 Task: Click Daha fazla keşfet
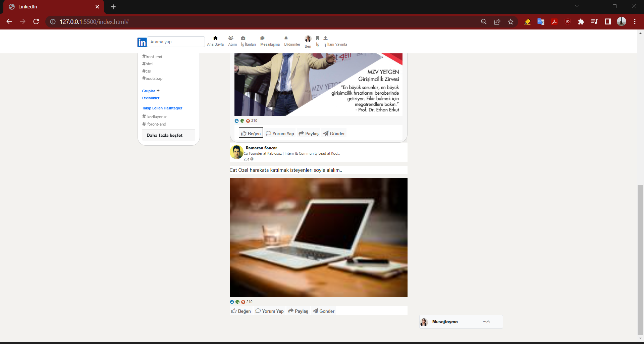(x=165, y=135)
